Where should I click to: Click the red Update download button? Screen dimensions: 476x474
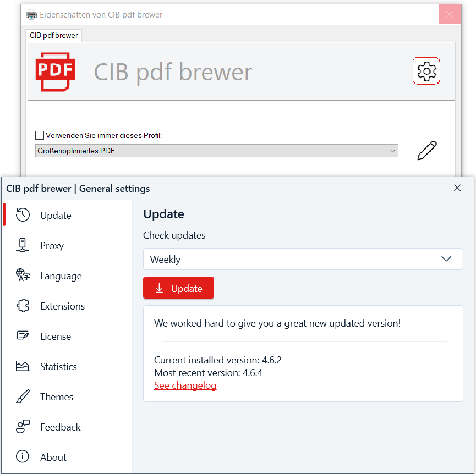(178, 288)
